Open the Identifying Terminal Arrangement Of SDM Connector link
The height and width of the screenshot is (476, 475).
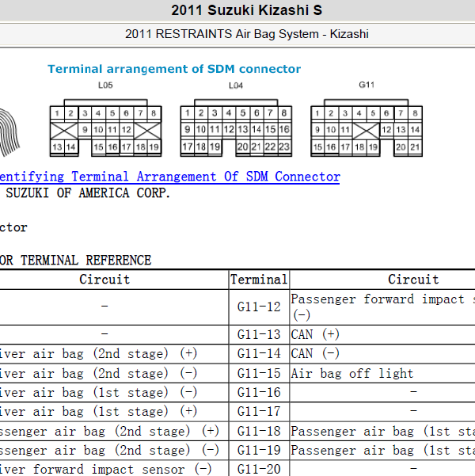169,177
